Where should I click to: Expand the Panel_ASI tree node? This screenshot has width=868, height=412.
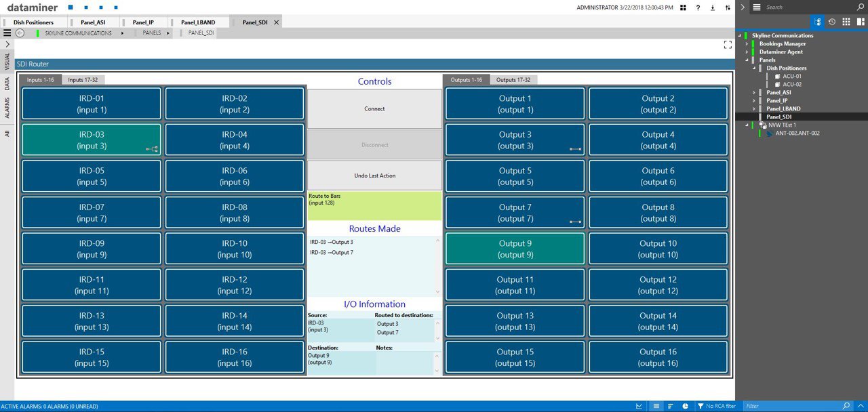click(x=753, y=92)
